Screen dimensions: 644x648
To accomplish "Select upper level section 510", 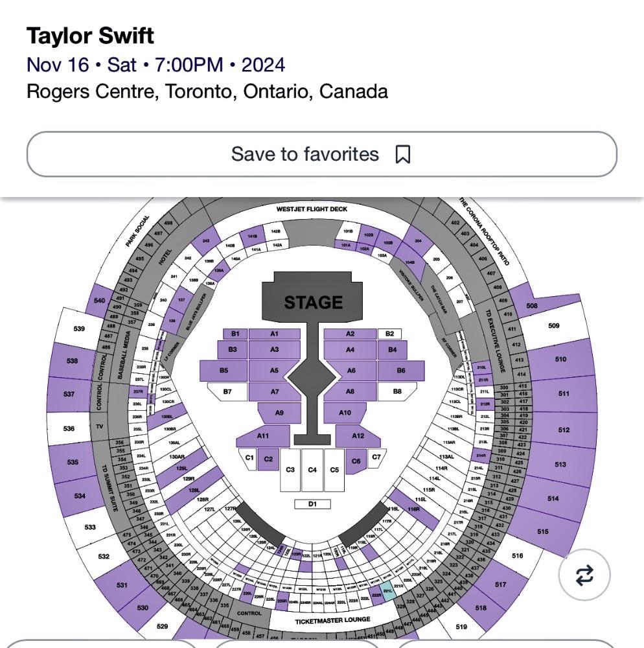I will 560,359.
